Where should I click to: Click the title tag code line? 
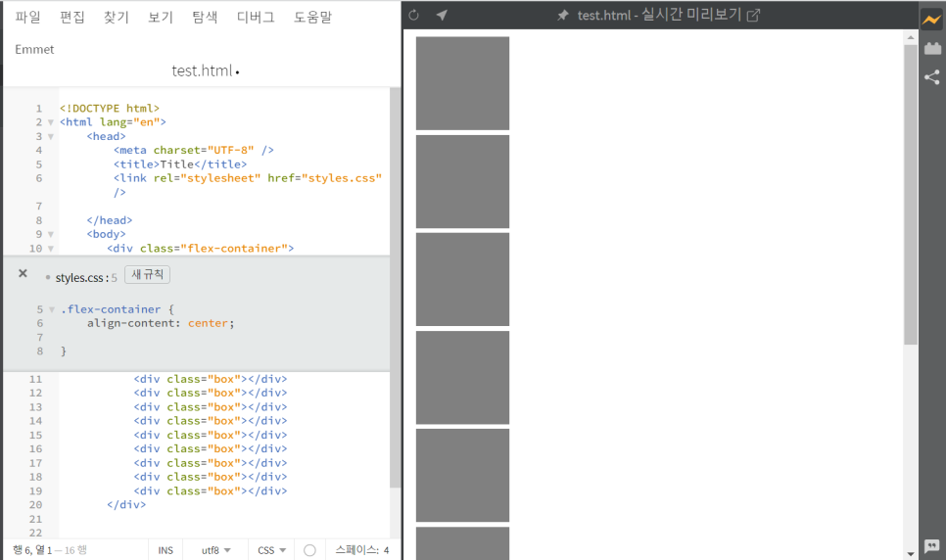[180, 164]
